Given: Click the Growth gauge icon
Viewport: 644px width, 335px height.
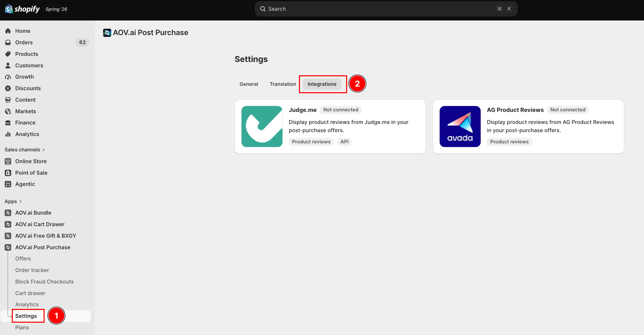Looking at the screenshot, I should click(8, 77).
